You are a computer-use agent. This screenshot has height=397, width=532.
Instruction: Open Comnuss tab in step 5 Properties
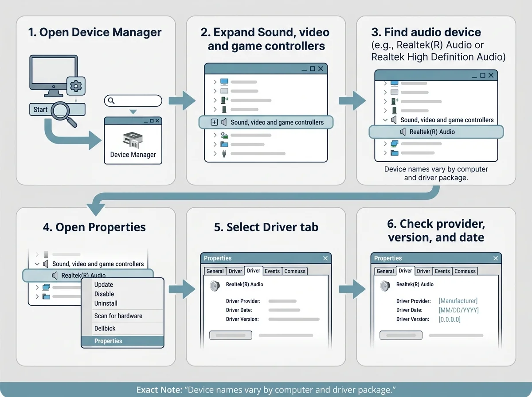click(x=294, y=271)
